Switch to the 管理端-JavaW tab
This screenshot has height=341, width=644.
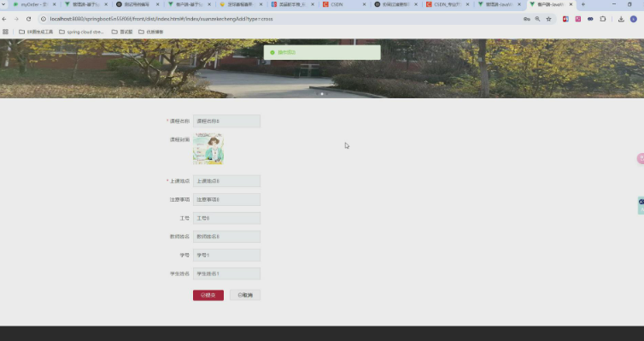pos(499,4)
